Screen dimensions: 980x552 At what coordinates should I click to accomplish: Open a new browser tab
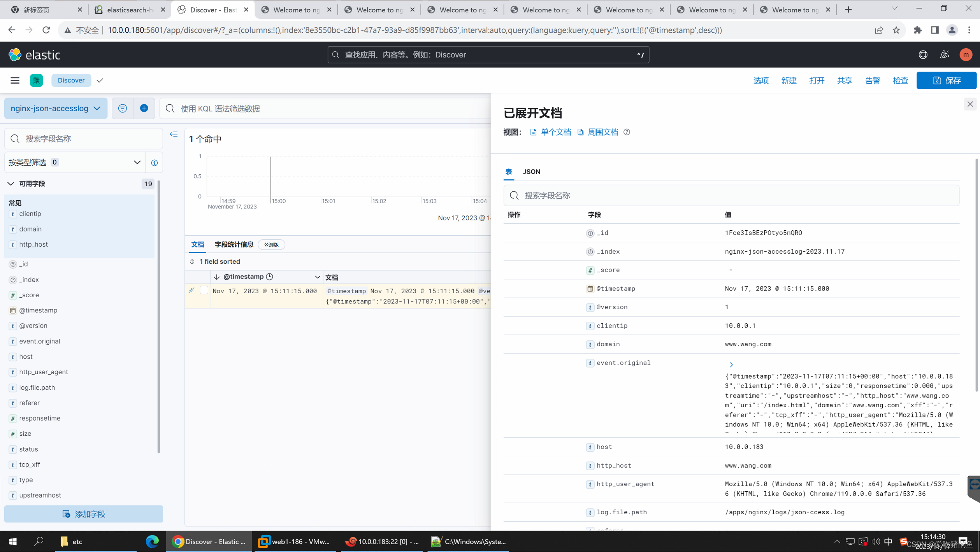coord(848,10)
